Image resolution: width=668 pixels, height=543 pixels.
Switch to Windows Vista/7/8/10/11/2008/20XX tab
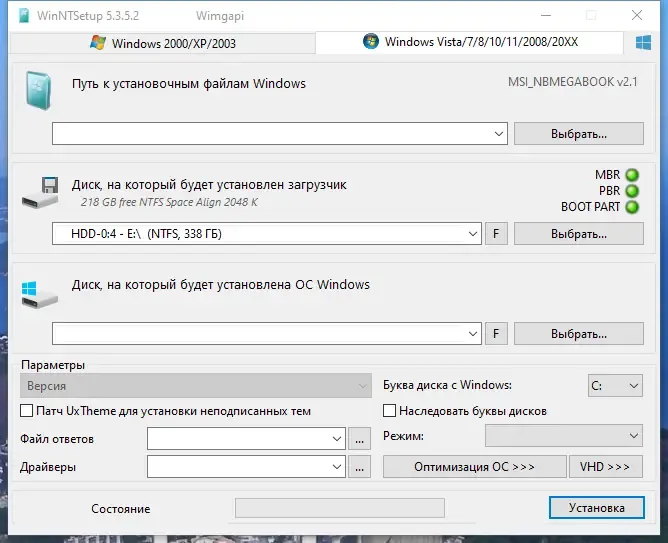469,42
